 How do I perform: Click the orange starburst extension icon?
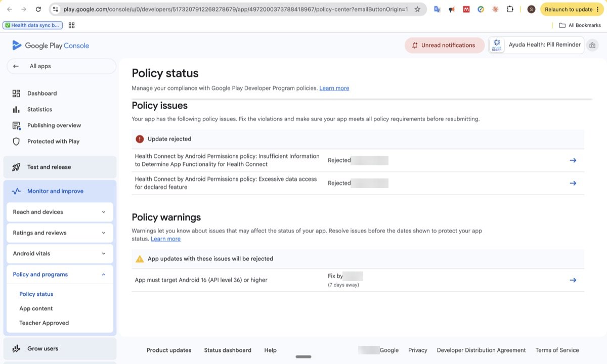(495, 9)
